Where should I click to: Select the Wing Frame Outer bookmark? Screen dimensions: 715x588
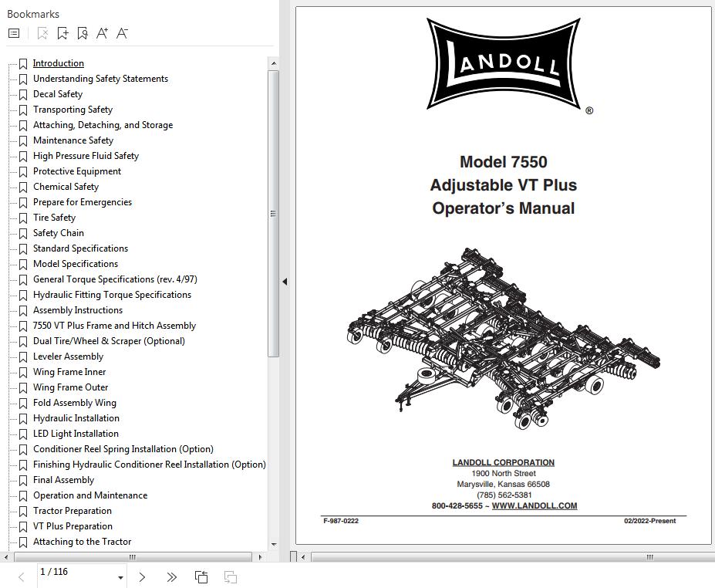(71, 387)
